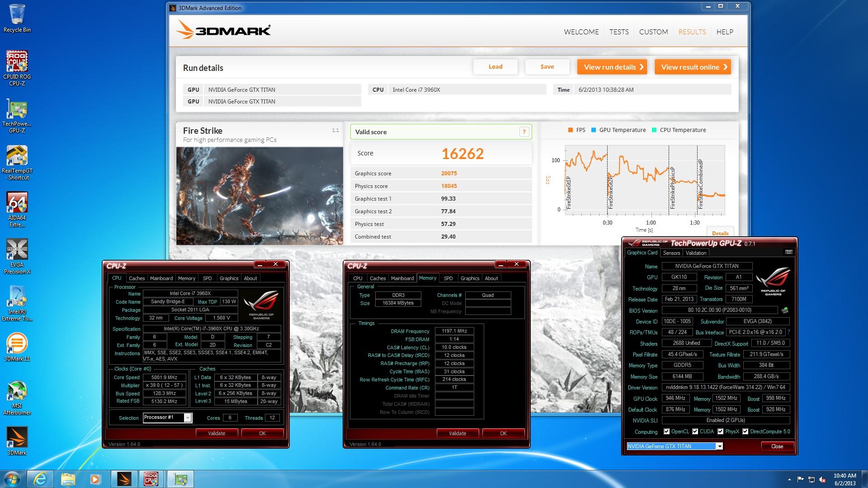Go to 3DMark TESTS tab
The height and width of the screenshot is (488, 868).
[x=619, y=32]
